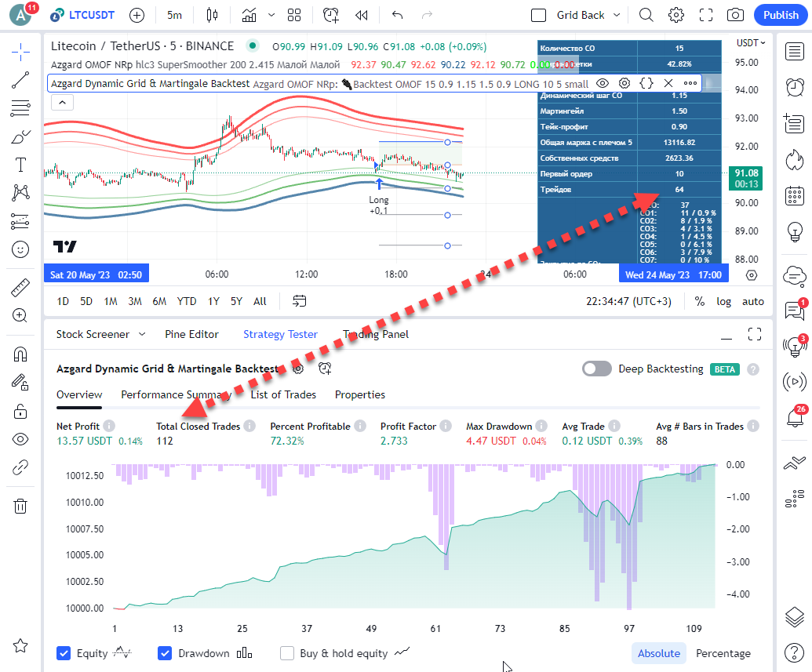
Task: Open the ideas lightbulb panel
Action: [x=795, y=232]
